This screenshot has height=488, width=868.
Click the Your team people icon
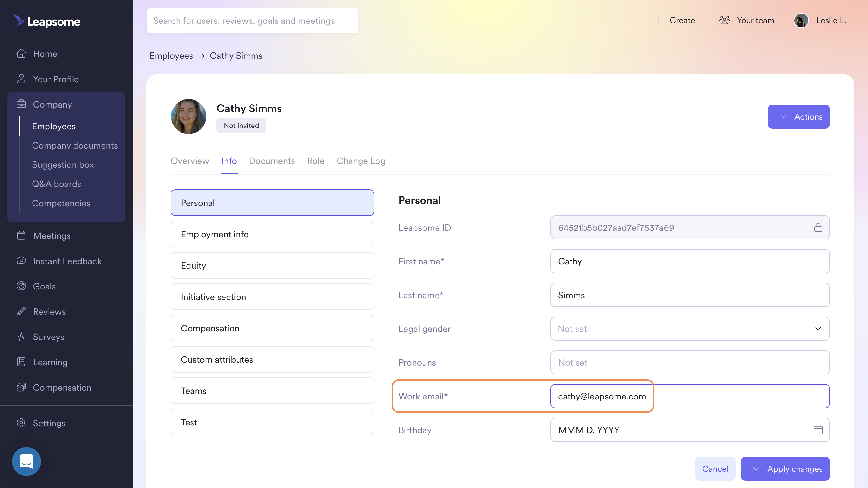725,20
